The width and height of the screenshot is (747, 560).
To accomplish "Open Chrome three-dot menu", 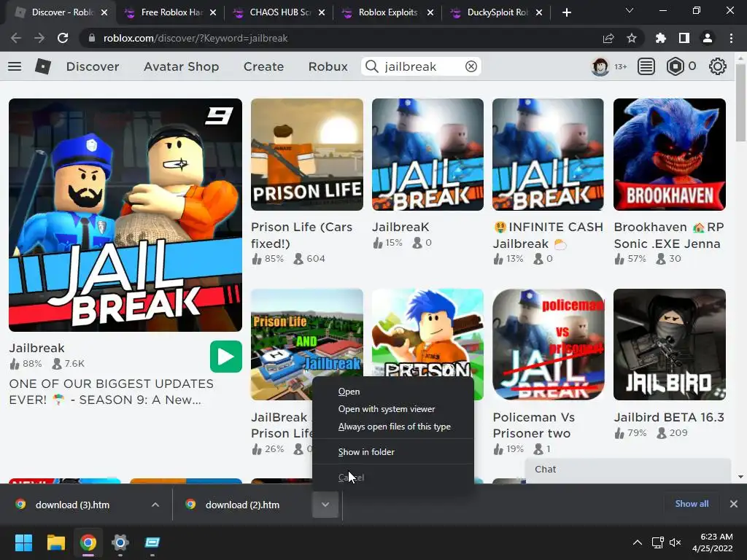I will [731, 38].
